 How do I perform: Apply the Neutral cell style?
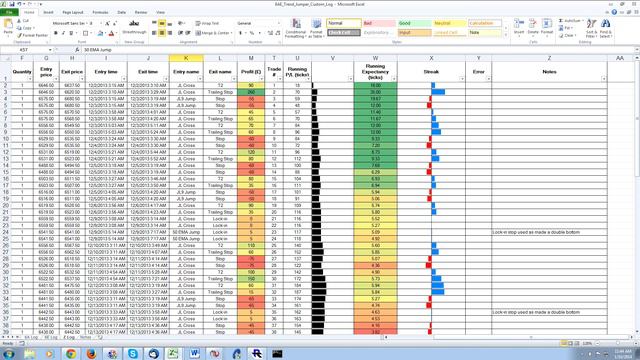pyautogui.click(x=449, y=23)
